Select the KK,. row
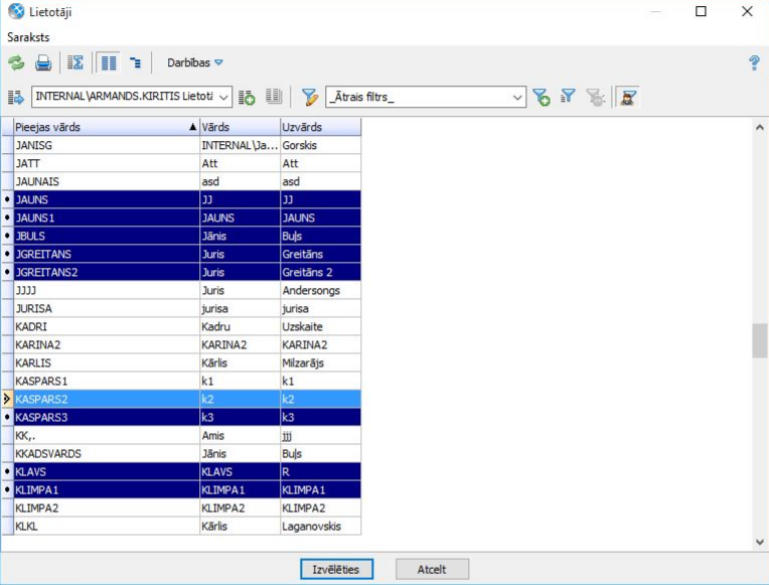 pyautogui.click(x=187, y=435)
